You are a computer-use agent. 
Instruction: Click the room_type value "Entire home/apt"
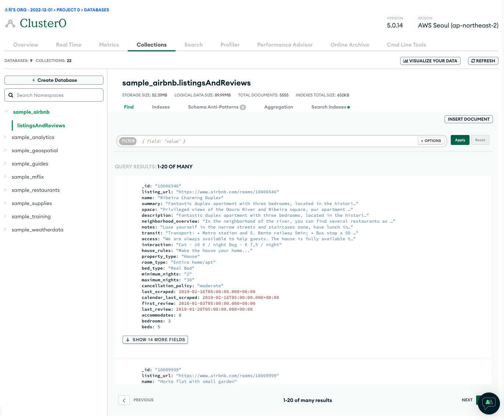pyautogui.click(x=193, y=262)
